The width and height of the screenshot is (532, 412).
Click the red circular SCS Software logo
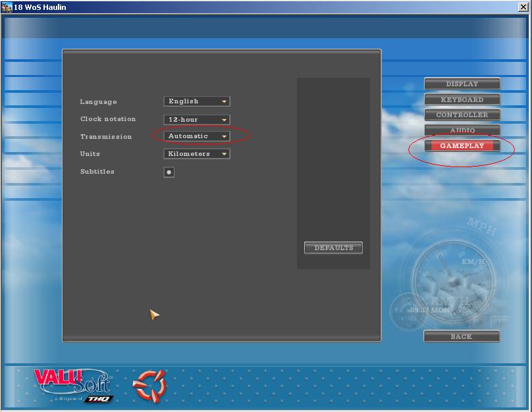pyautogui.click(x=149, y=386)
